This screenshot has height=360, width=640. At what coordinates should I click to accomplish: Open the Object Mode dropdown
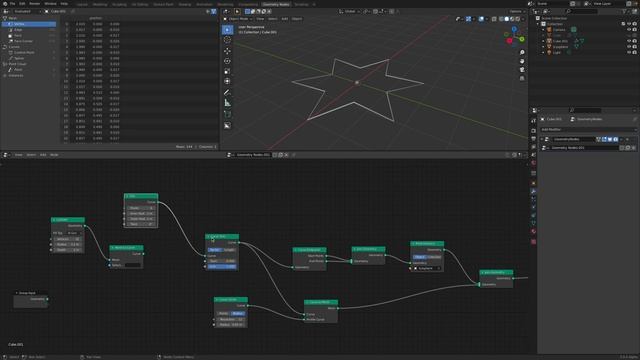238,19
